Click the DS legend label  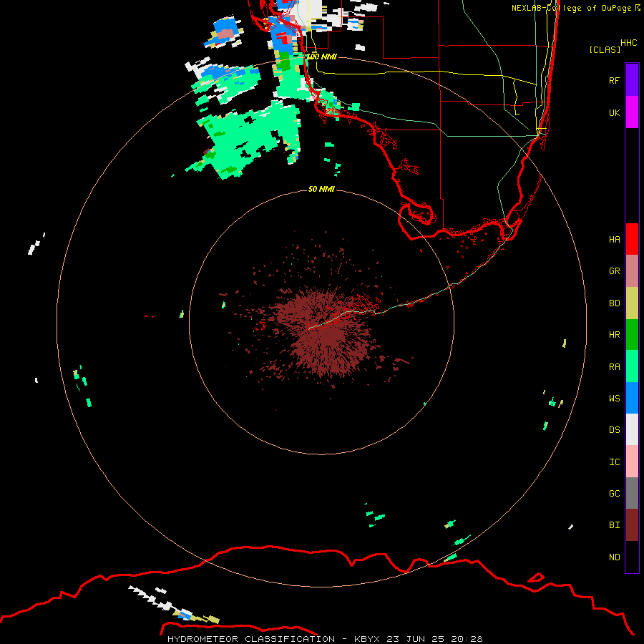pyautogui.click(x=614, y=430)
